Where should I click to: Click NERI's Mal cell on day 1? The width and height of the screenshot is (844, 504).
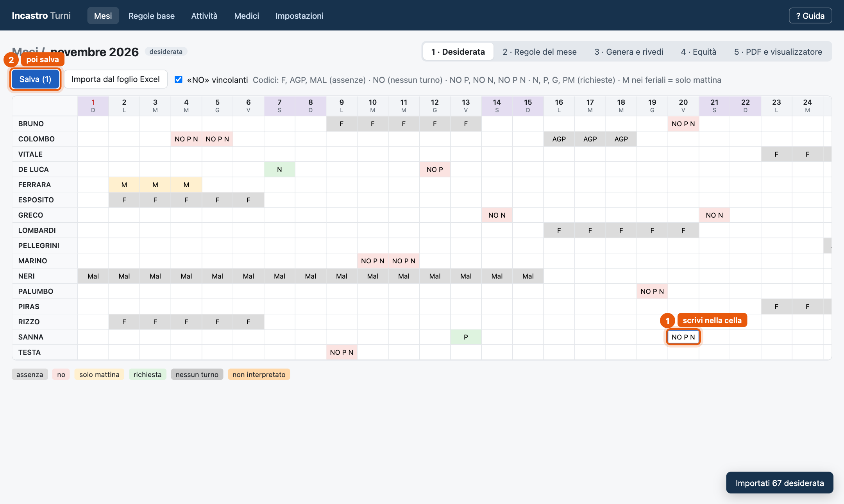[x=93, y=276]
